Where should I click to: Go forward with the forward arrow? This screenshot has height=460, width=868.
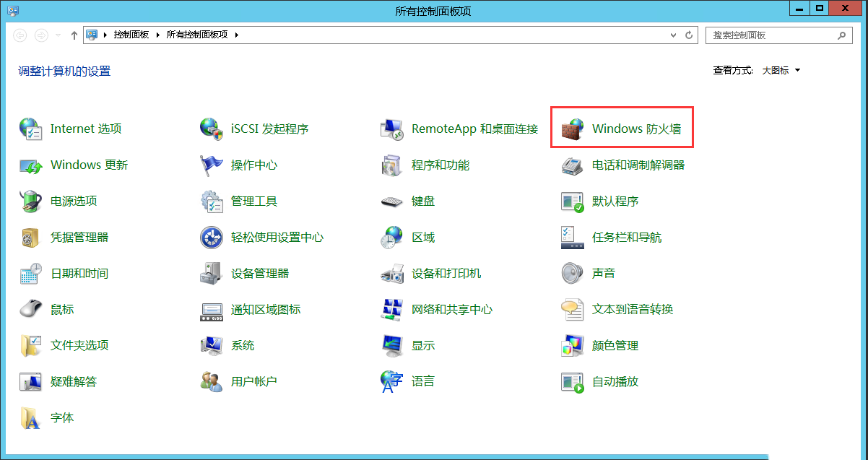41,35
